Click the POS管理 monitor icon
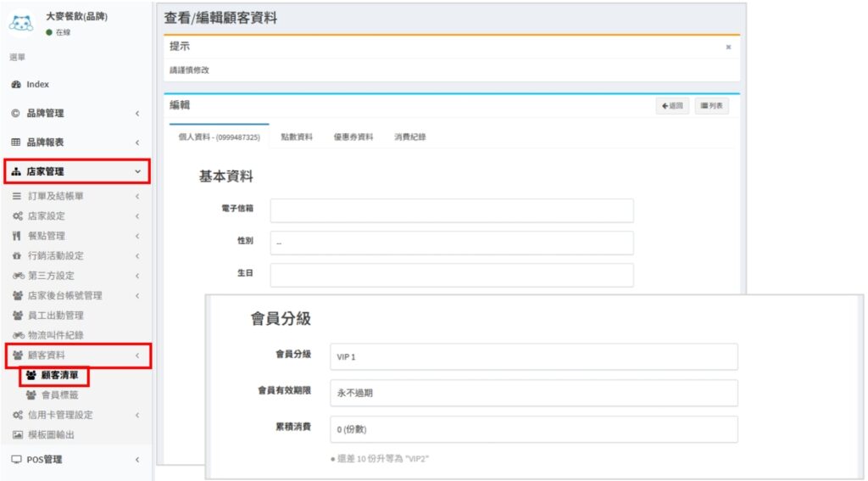 click(16, 460)
